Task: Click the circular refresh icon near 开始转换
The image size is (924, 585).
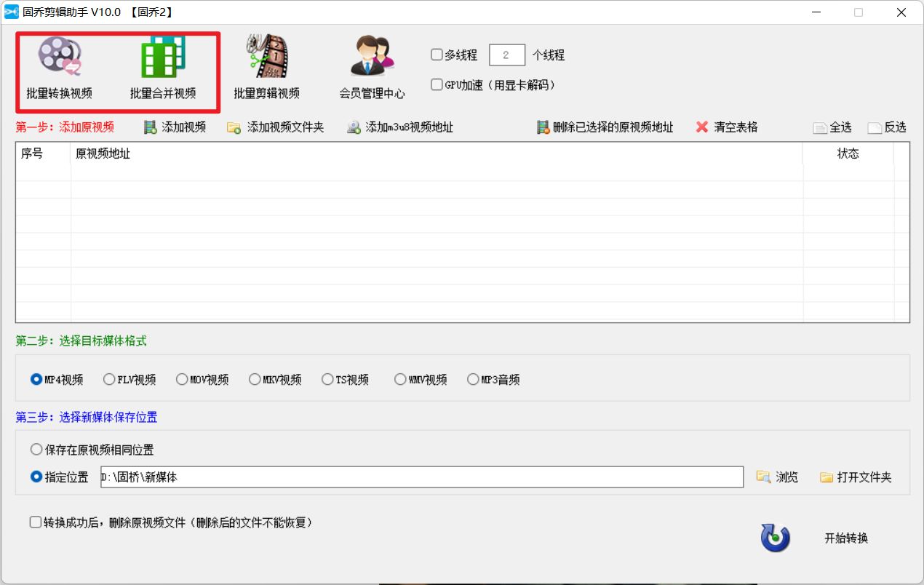Action: [x=774, y=538]
